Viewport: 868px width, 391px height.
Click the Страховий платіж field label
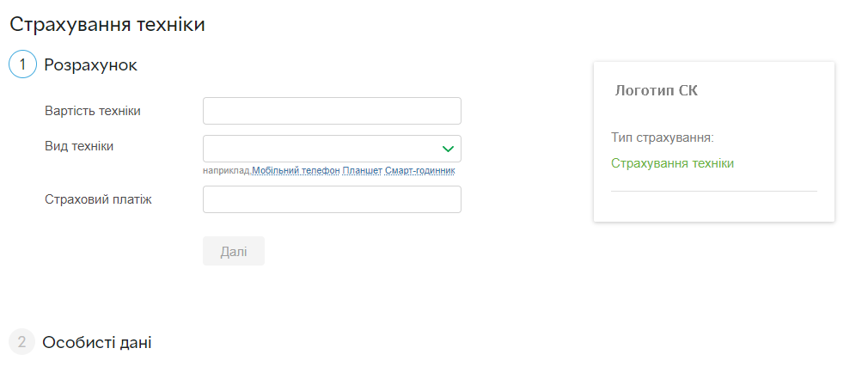pyautogui.click(x=98, y=199)
